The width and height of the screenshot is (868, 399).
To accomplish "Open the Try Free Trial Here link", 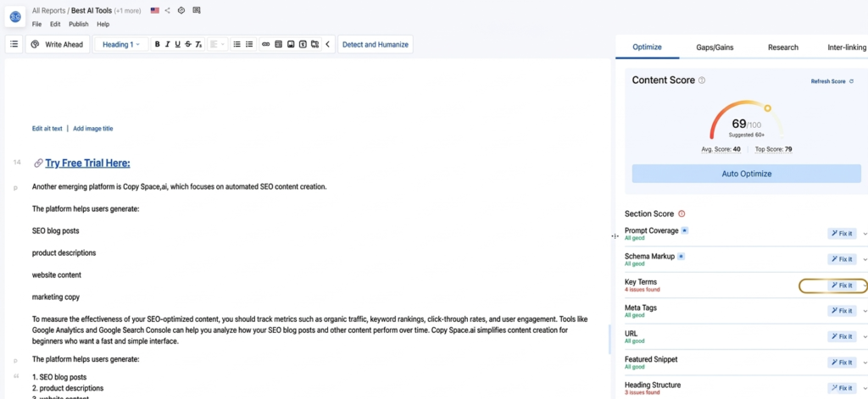I will (87, 163).
